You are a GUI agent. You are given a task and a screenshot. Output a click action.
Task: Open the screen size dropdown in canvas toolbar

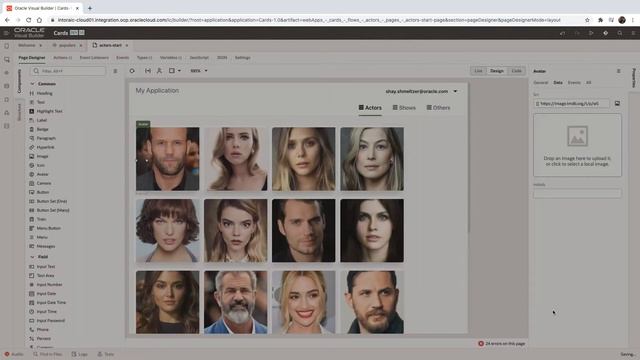(175, 71)
